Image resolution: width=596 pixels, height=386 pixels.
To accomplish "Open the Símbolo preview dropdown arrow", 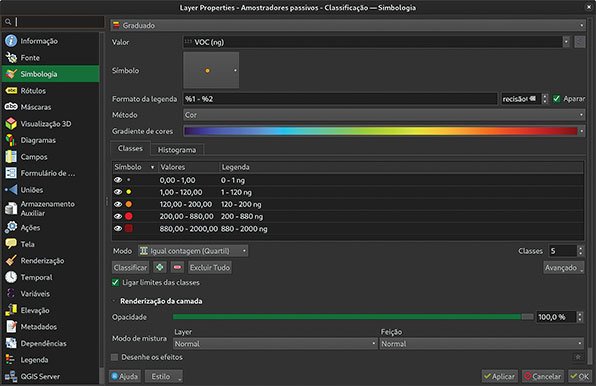I will coord(235,70).
